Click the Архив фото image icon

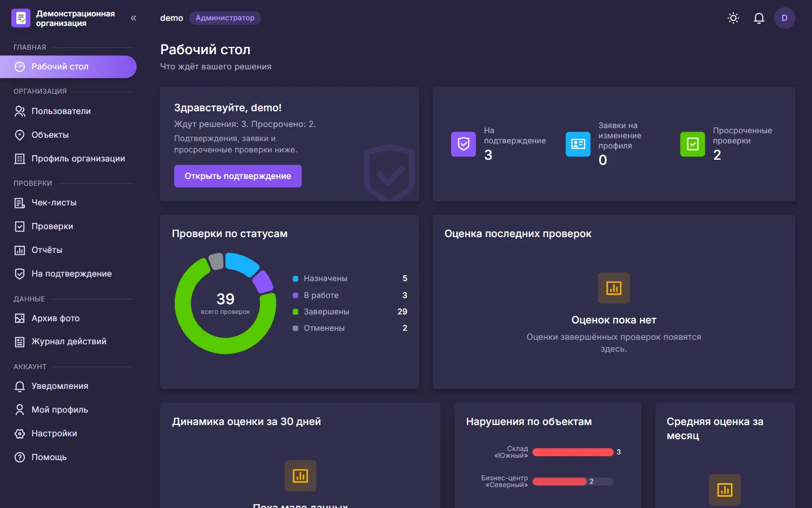pyautogui.click(x=20, y=318)
